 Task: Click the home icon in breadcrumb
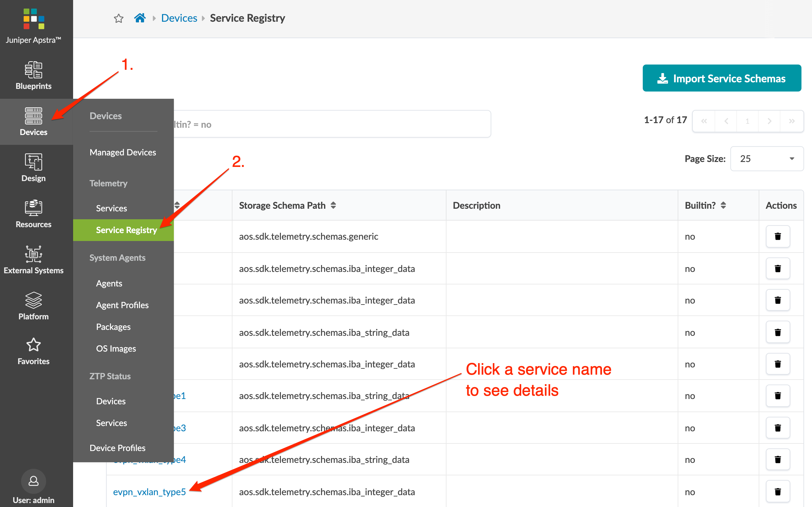point(140,18)
